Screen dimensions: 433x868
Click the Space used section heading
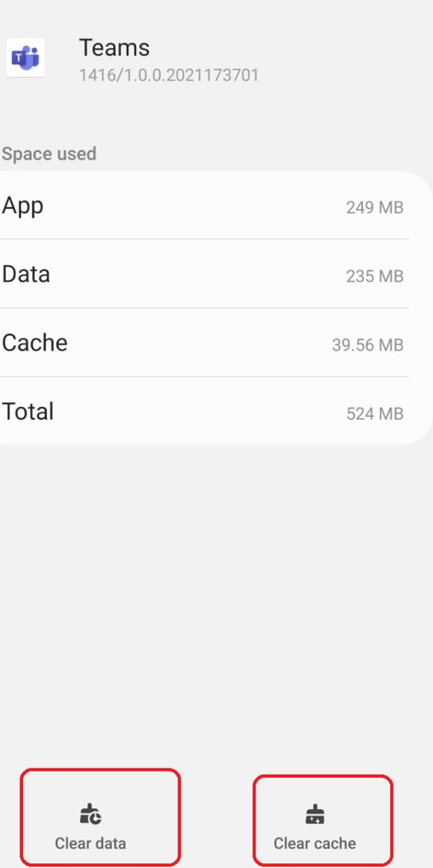(x=49, y=154)
